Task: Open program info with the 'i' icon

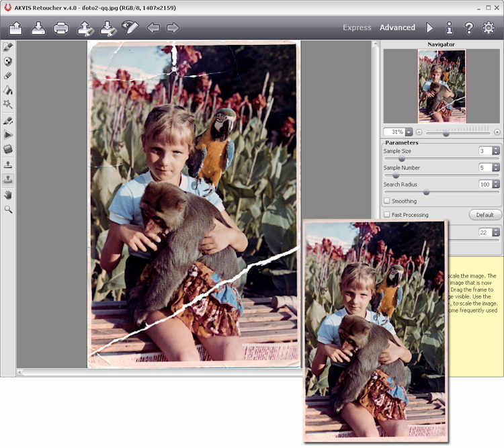Action: pyautogui.click(x=450, y=28)
